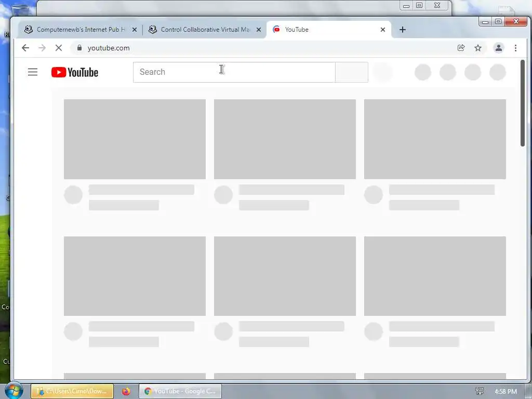Open a new tab with plus button

403,30
